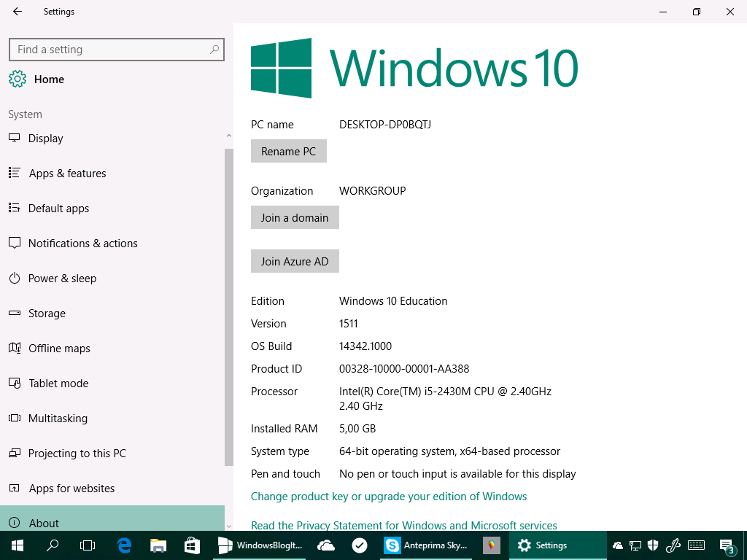747x560 pixels.
Task: Go back using the Settings back arrow
Action: point(18,12)
